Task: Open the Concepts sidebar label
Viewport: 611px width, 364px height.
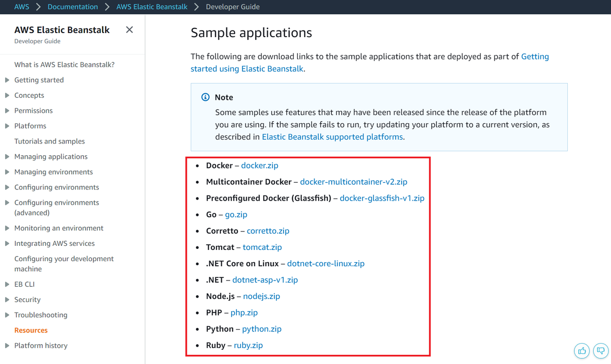Action: click(29, 95)
